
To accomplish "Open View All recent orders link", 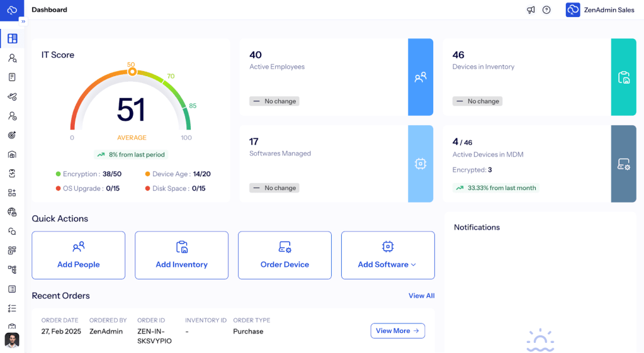I will [x=421, y=296].
